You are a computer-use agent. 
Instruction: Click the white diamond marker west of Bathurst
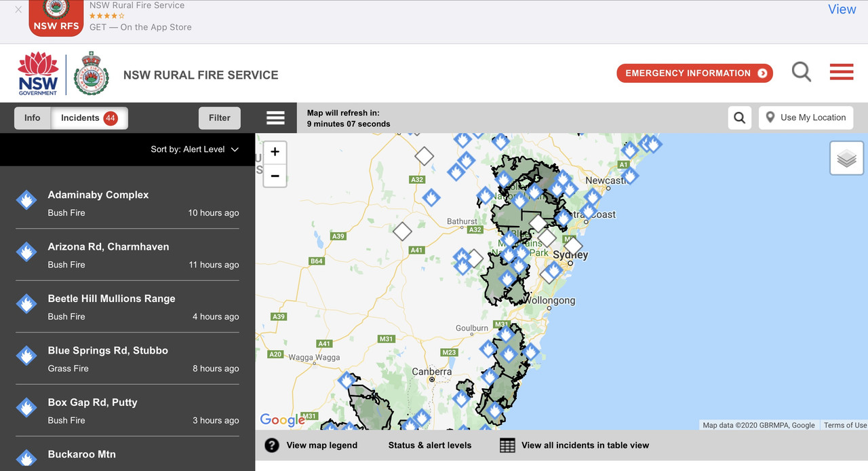tap(402, 231)
